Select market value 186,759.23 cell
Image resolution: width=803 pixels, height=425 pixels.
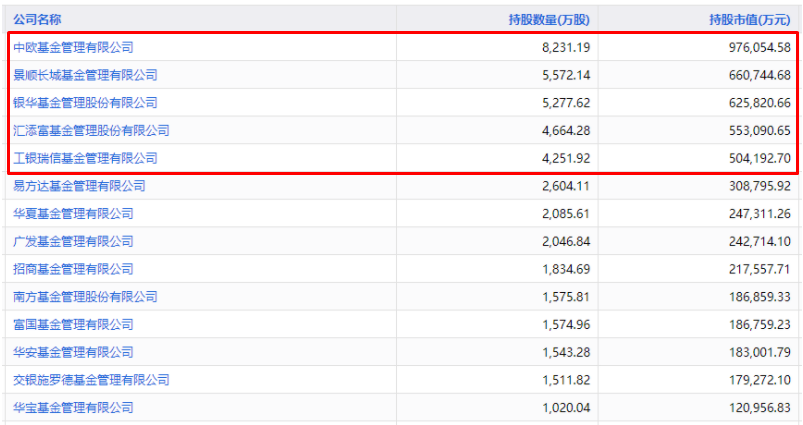coord(760,324)
